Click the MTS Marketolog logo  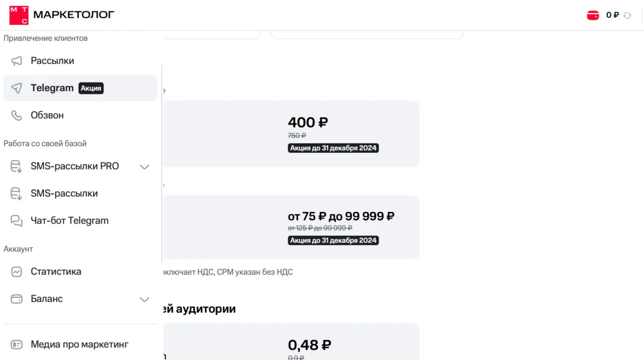[62, 15]
